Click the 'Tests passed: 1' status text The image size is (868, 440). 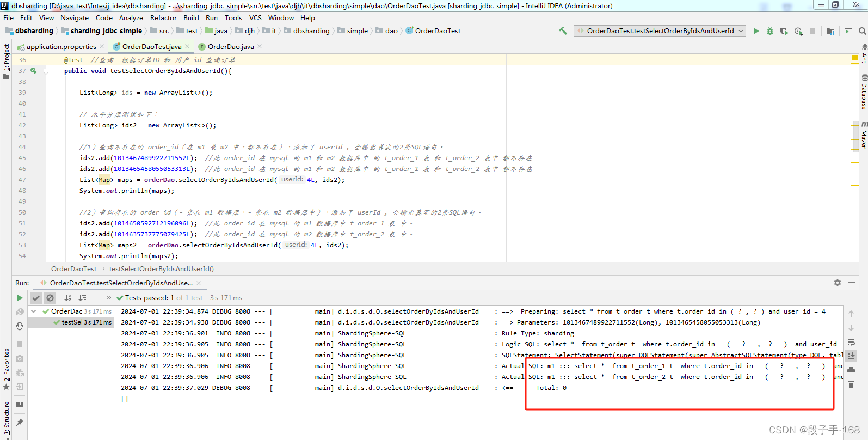click(150, 298)
